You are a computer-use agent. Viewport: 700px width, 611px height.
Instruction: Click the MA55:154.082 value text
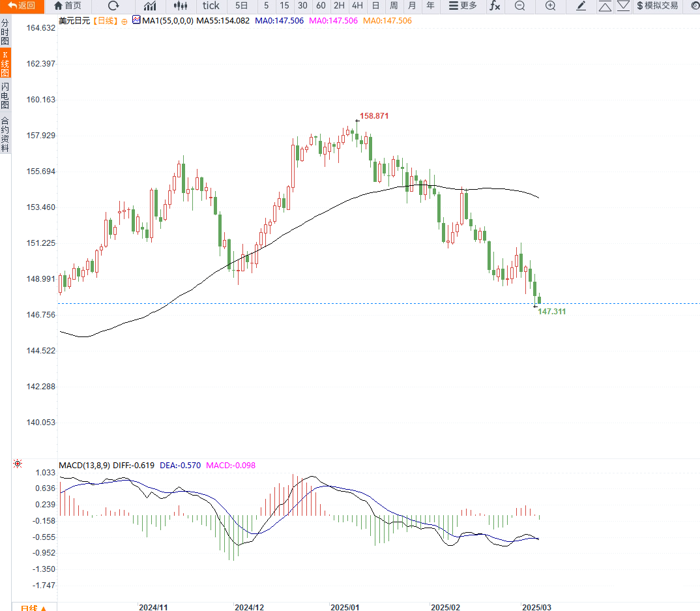click(x=223, y=21)
